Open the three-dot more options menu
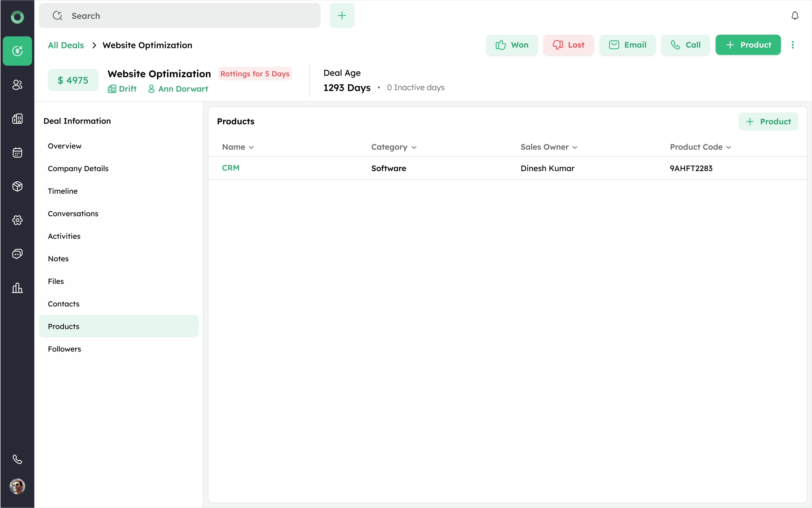This screenshot has height=508, width=812. point(793,45)
